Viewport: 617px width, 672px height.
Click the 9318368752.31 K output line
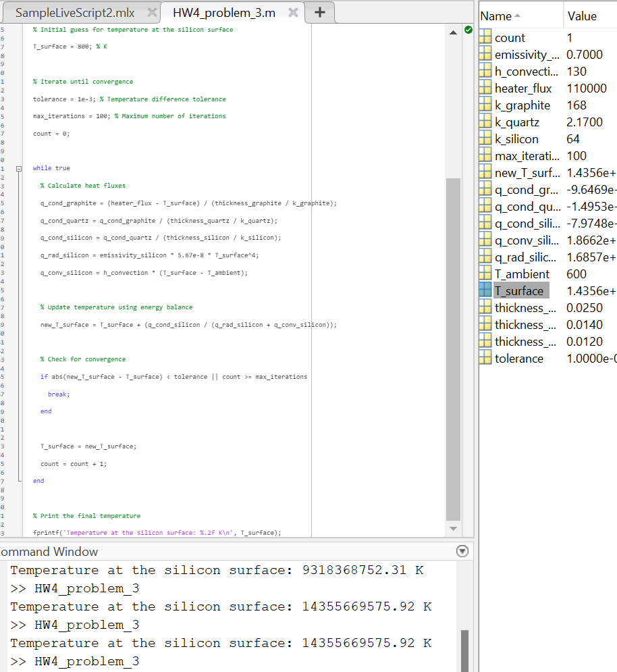coord(217,570)
